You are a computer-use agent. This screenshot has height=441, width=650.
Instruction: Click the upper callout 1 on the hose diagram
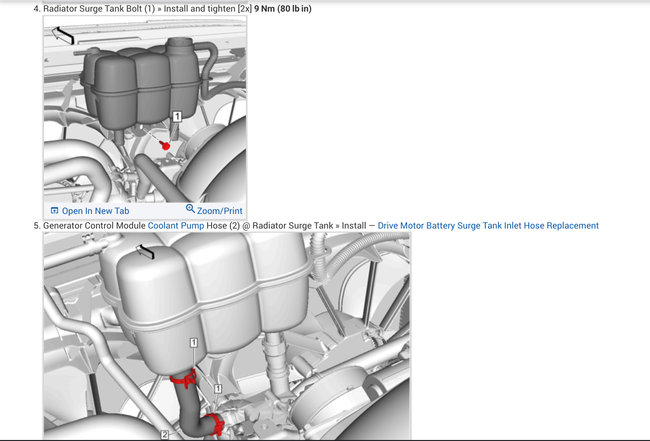click(193, 342)
